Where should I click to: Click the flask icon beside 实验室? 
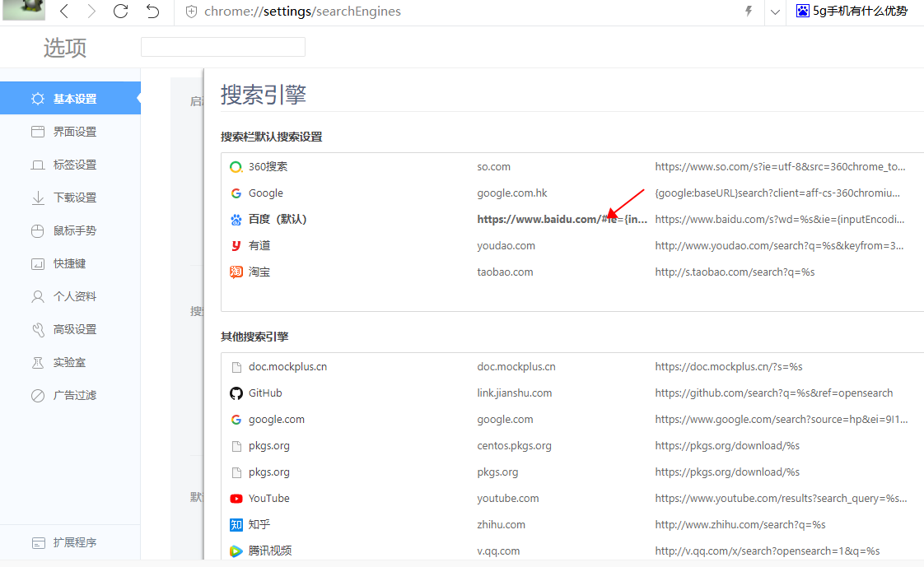coord(38,362)
